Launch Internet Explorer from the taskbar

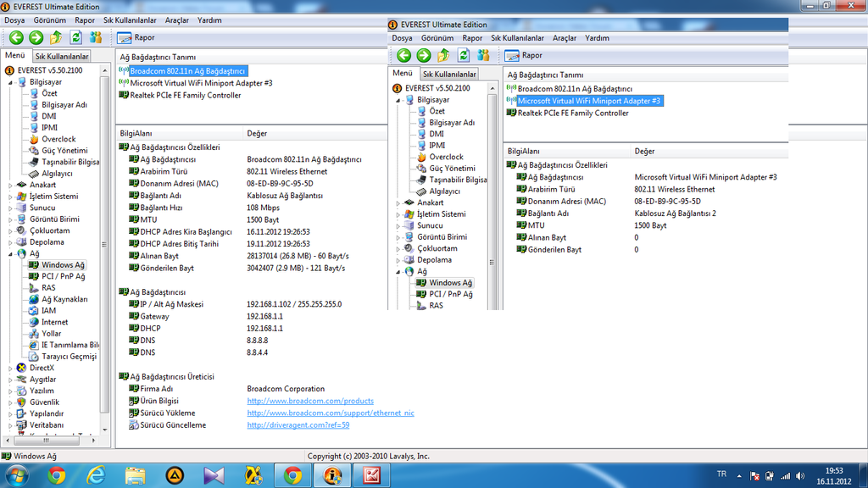click(x=96, y=476)
